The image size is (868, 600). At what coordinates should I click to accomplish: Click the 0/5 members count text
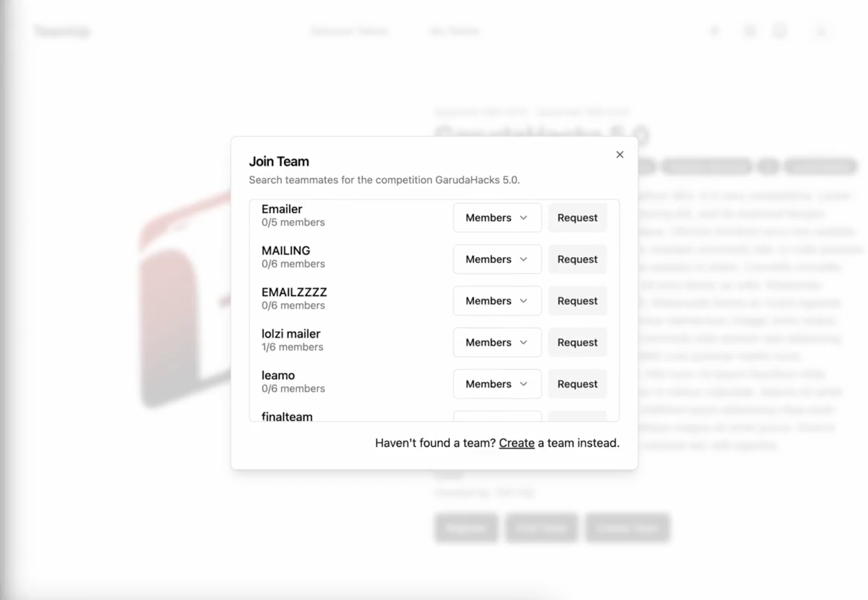tap(293, 222)
